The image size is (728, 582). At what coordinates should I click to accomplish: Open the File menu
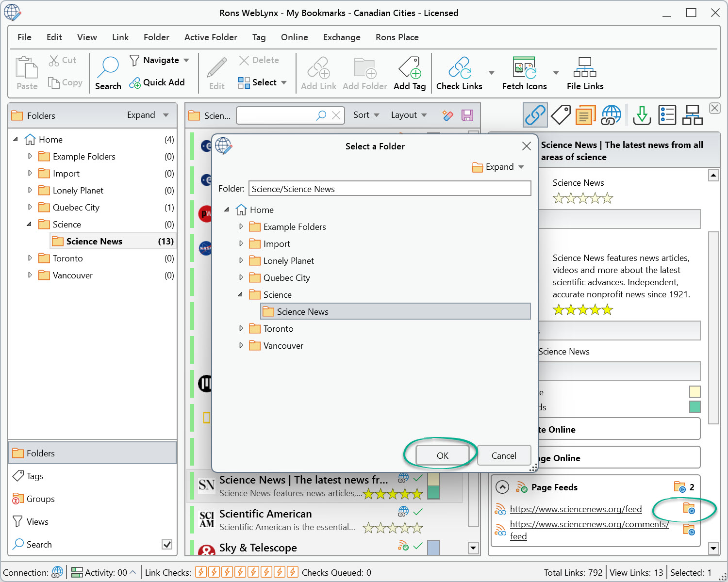pos(24,37)
